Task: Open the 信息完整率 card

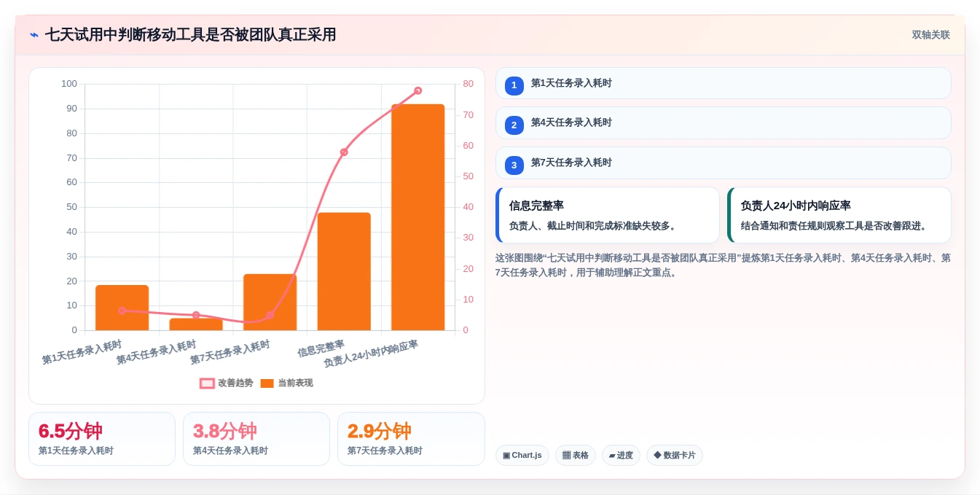Action: [x=607, y=215]
